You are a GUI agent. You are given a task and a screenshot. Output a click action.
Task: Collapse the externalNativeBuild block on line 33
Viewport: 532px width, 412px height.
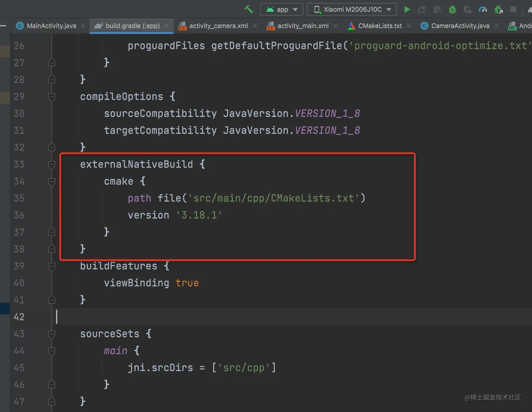tap(52, 164)
